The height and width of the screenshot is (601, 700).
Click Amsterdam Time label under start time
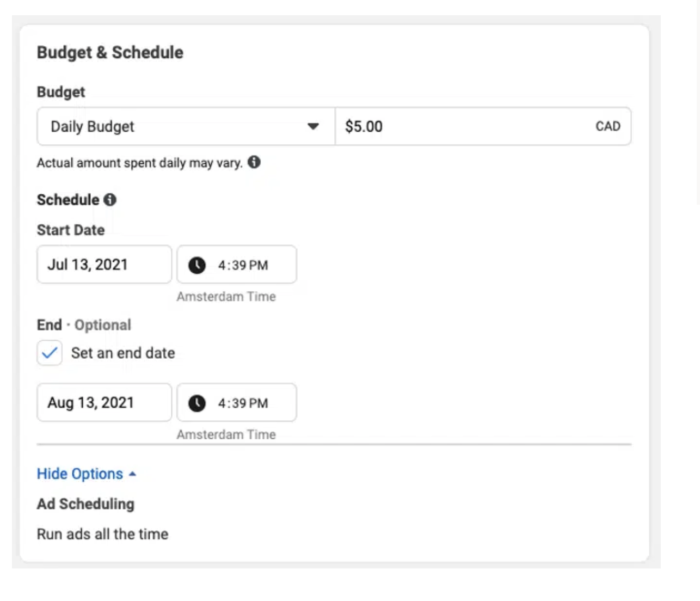(x=226, y=297)
